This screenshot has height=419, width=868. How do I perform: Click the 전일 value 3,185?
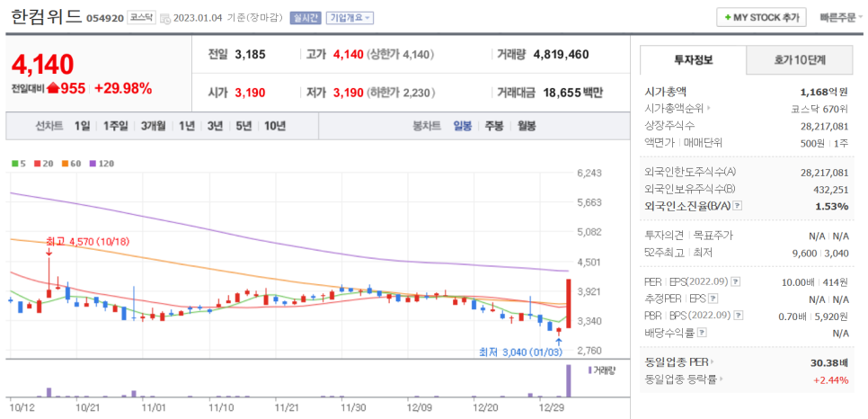250,54
